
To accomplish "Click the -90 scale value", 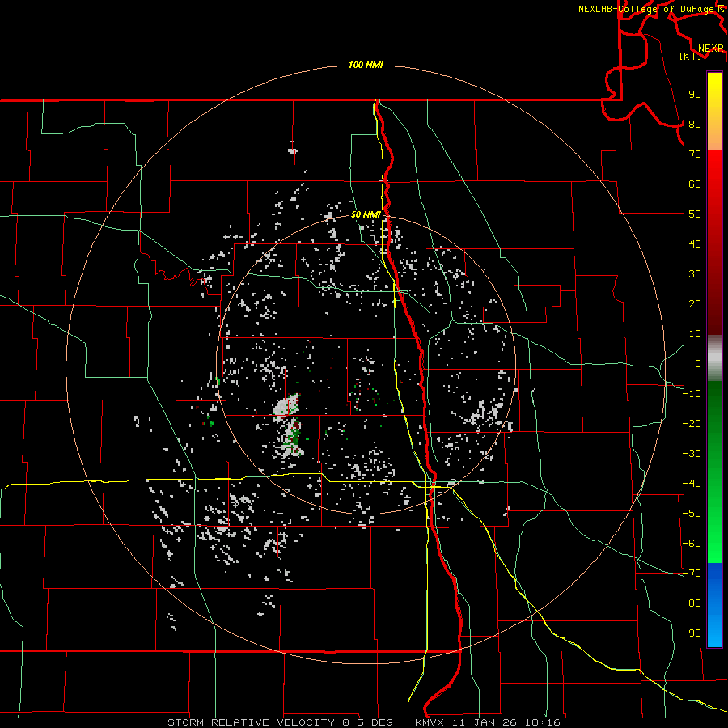I will coord(692,633).
